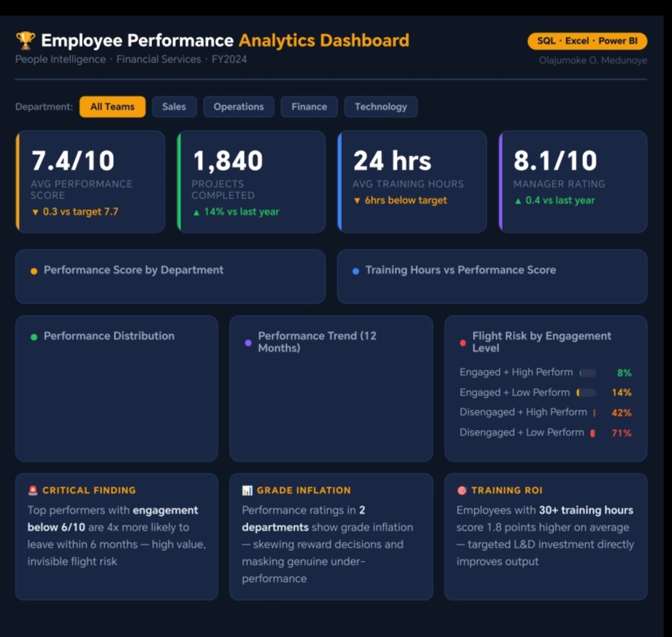Viewport: 672px width, 637px height.
Task: Click red dot beside Flight Risk heading
Action: point(463,342)
